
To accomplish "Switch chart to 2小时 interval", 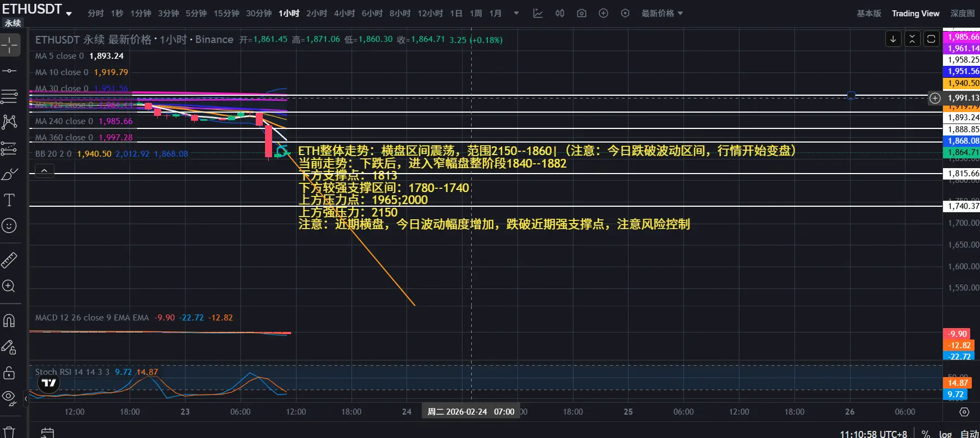I will coord(317,13).
